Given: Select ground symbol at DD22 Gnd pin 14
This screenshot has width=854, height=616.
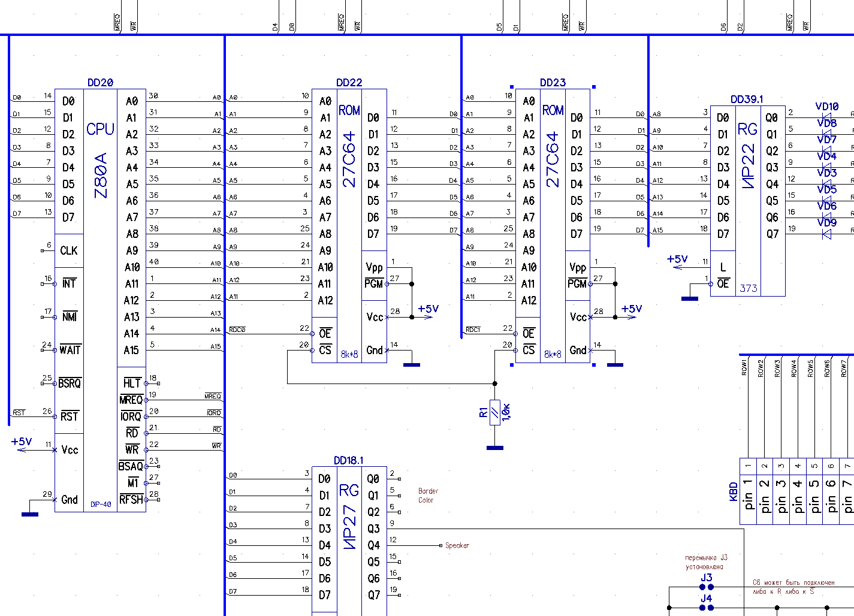Looking at the screenshot, I should coord(412,364).
